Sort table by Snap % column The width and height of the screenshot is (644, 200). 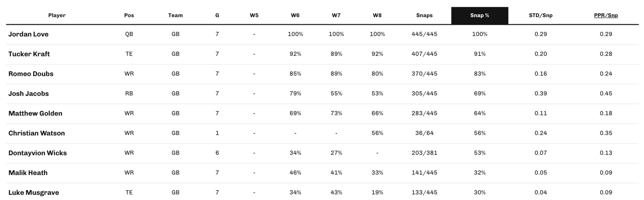pos(479,15)
